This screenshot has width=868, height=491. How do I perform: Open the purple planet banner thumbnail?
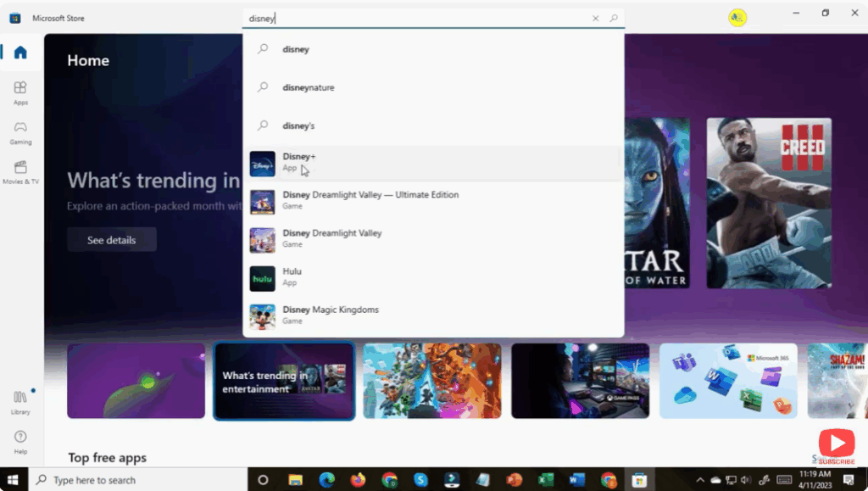[136, 381]
